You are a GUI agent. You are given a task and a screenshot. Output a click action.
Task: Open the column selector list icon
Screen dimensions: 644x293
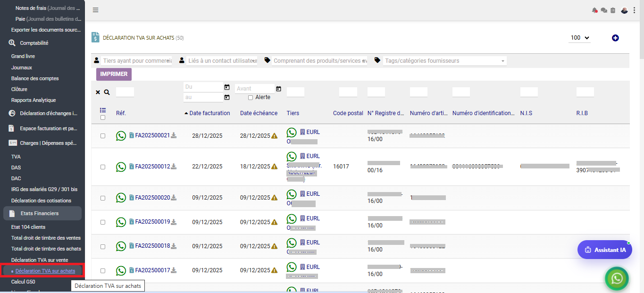coord(103,110)
